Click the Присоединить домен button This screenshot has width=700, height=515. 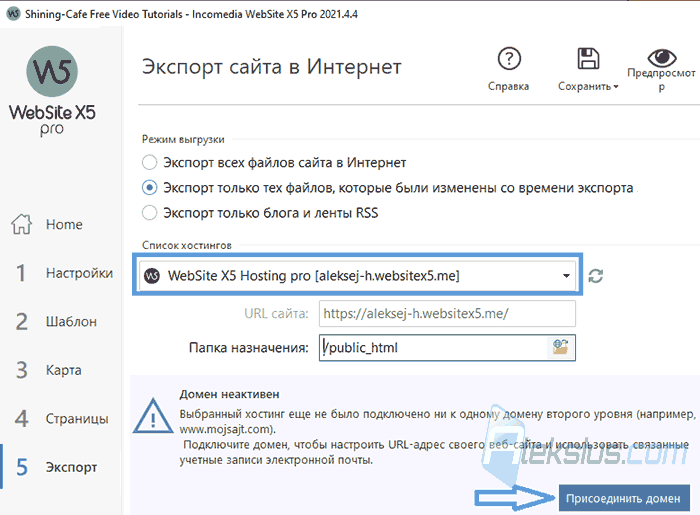(x=624, y=498)
